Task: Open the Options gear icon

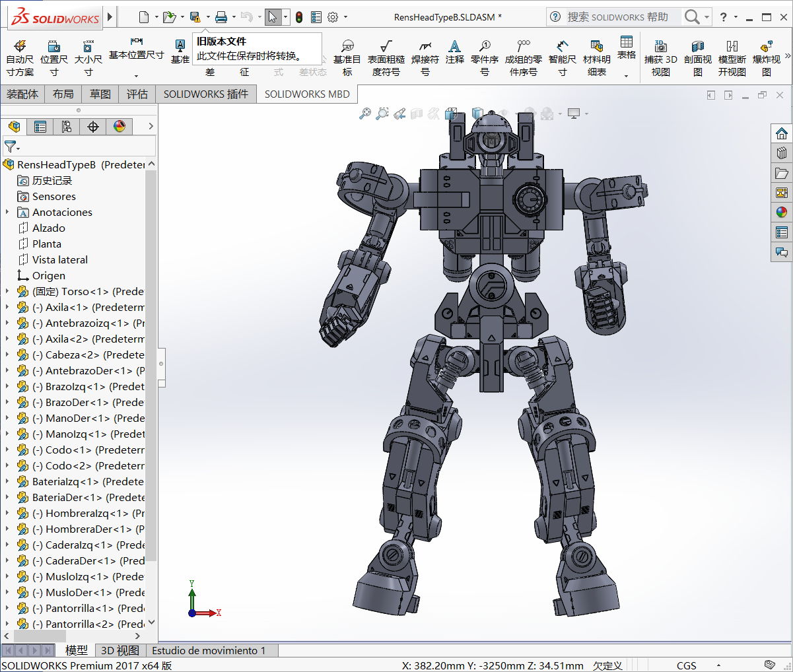Action: [x=333, y=17]
